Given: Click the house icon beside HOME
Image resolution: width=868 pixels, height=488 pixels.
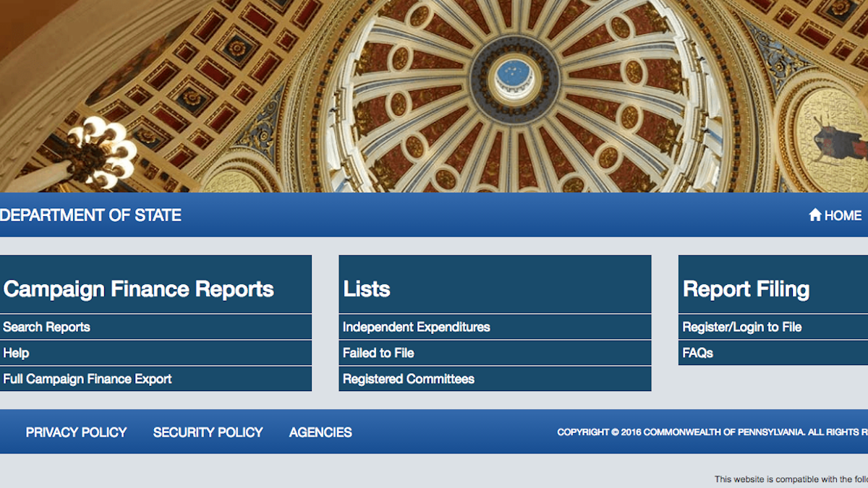Looking at the screenshot, I should click(x=815, y=215).
